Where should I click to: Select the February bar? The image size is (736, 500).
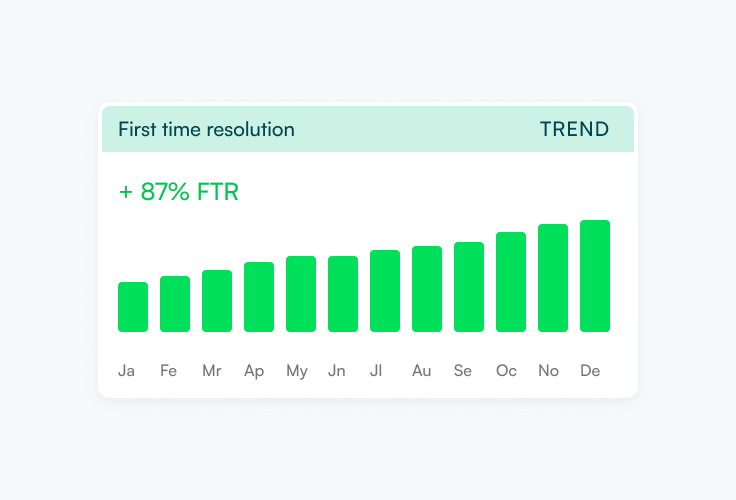click(175, 304)
